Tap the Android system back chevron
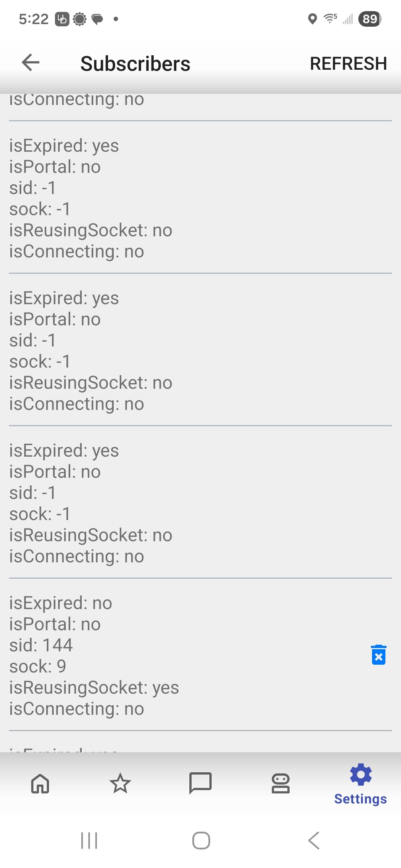Image resolution: width=401 pixels, height=868 pixels. [x=314, y=841]
